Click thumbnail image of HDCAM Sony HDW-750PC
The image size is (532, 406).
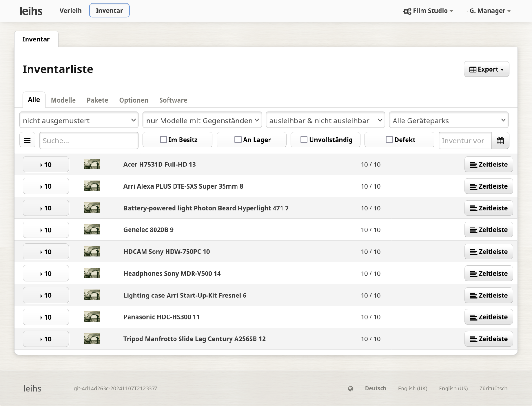pyautogui.click(x=92, y=252)
